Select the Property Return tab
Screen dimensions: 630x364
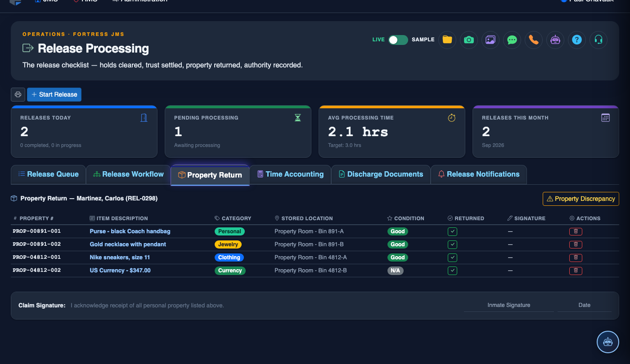(210, 175)
